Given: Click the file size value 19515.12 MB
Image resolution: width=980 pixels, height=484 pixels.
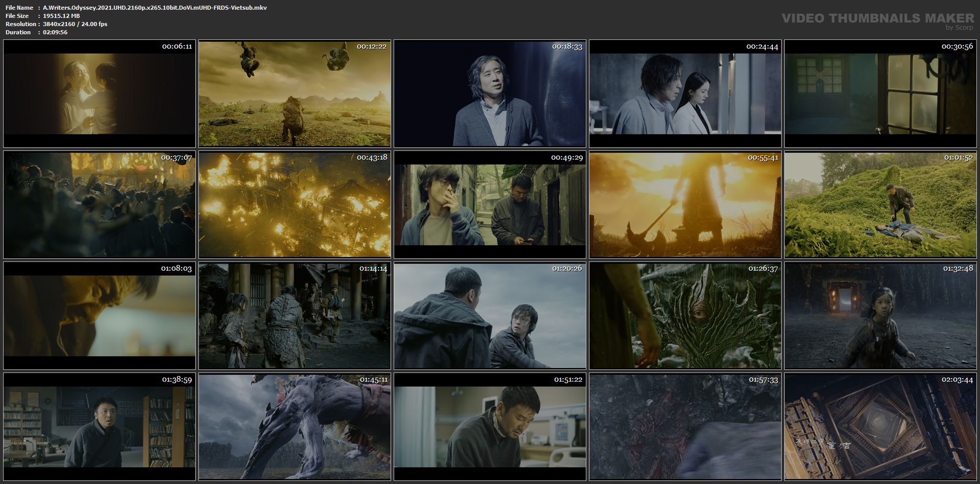Looking at the screenshot, I should click(61, 16).
